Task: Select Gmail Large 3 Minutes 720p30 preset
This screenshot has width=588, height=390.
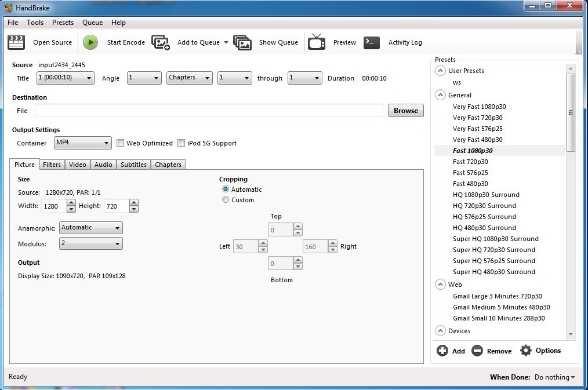Action: tap(498, 296)
